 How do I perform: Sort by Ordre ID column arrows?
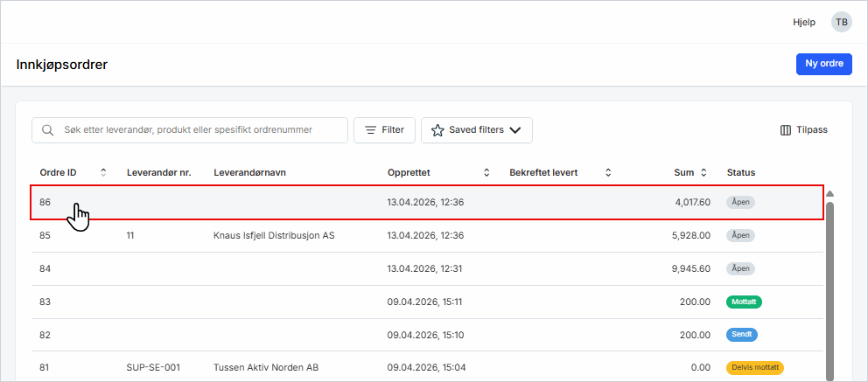coord(104,172)
